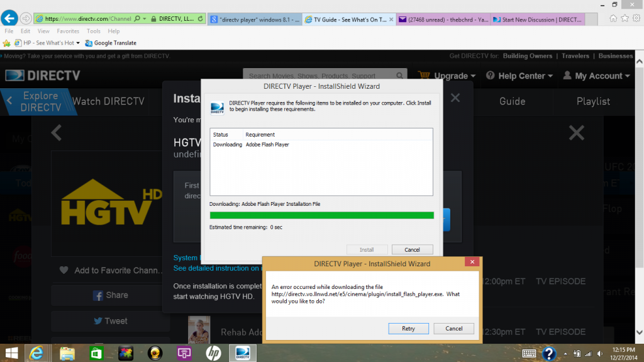Open the browser Tools gear icon
The width and height of the screenshot is (644, 362).
(x=636, y=18)
